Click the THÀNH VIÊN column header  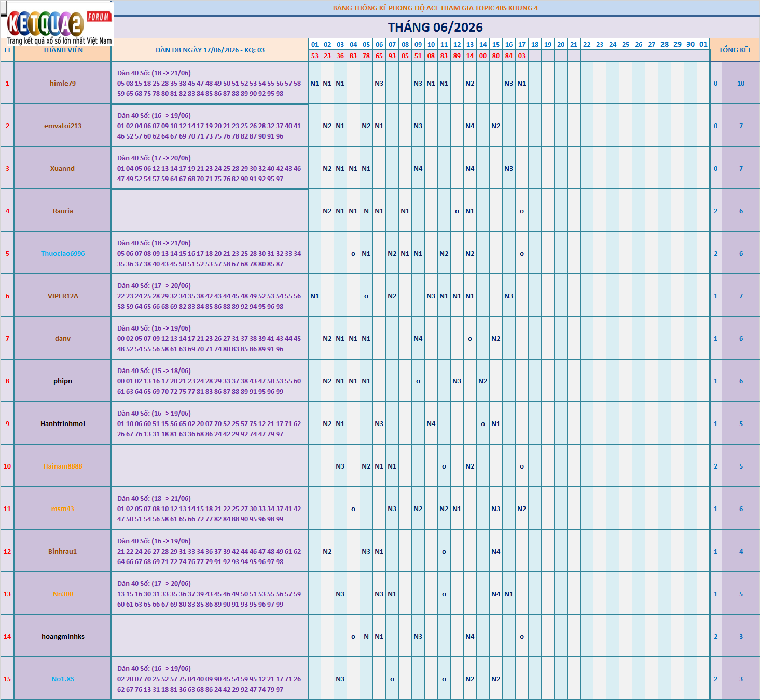63,50
